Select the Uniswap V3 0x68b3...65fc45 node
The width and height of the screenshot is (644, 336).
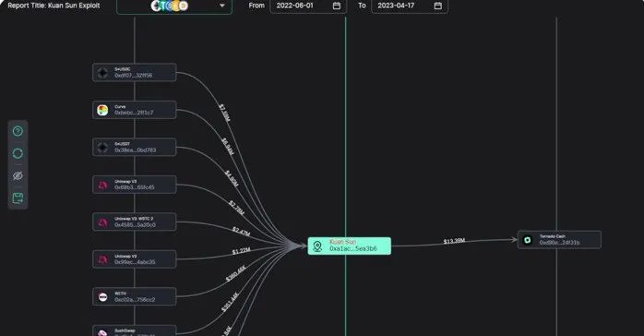(135, 185)
